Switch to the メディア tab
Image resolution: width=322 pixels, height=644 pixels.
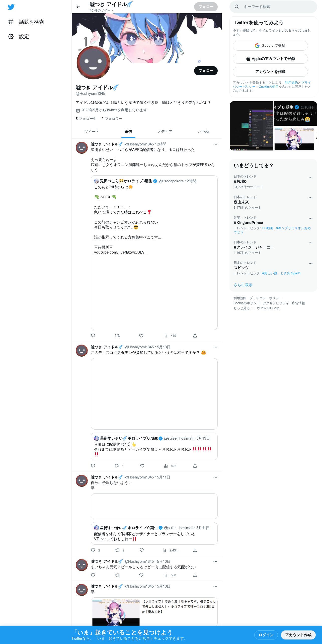pos(165,132)
